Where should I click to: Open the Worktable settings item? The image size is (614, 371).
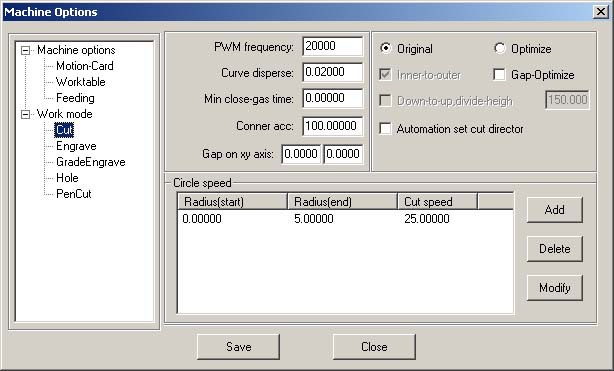coord(81,82)
